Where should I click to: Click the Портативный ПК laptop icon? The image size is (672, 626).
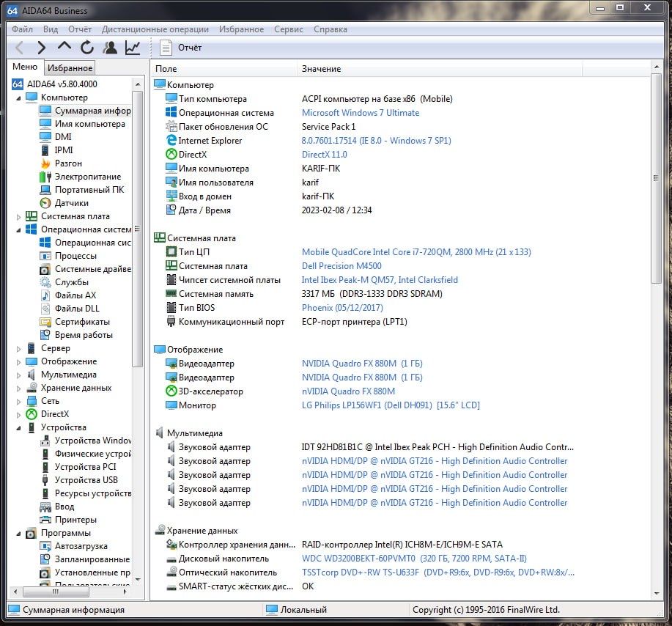(45, 190)
